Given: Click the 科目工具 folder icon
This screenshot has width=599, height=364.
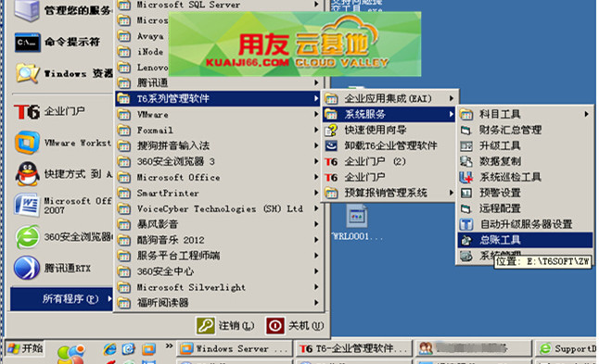Looking at the screenshot, I should click(466, 114).
